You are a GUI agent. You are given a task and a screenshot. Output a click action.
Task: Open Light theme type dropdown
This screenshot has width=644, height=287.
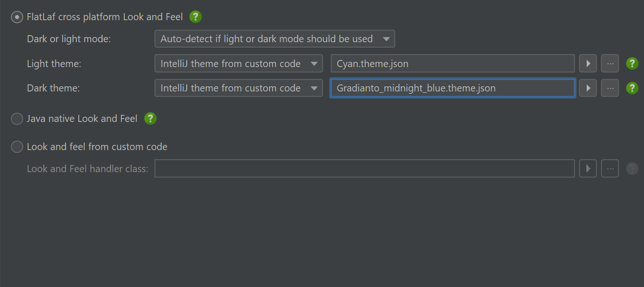pos(239,63)
